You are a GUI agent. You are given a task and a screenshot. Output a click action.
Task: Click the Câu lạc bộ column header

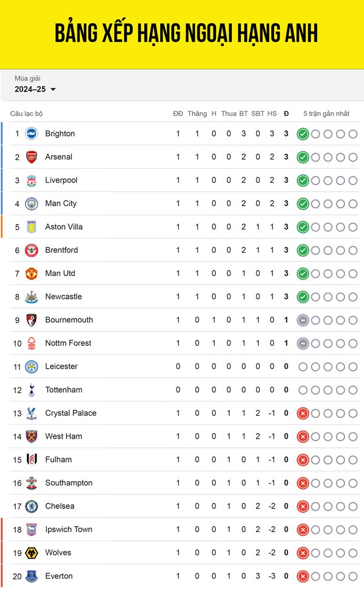(27, 113)
